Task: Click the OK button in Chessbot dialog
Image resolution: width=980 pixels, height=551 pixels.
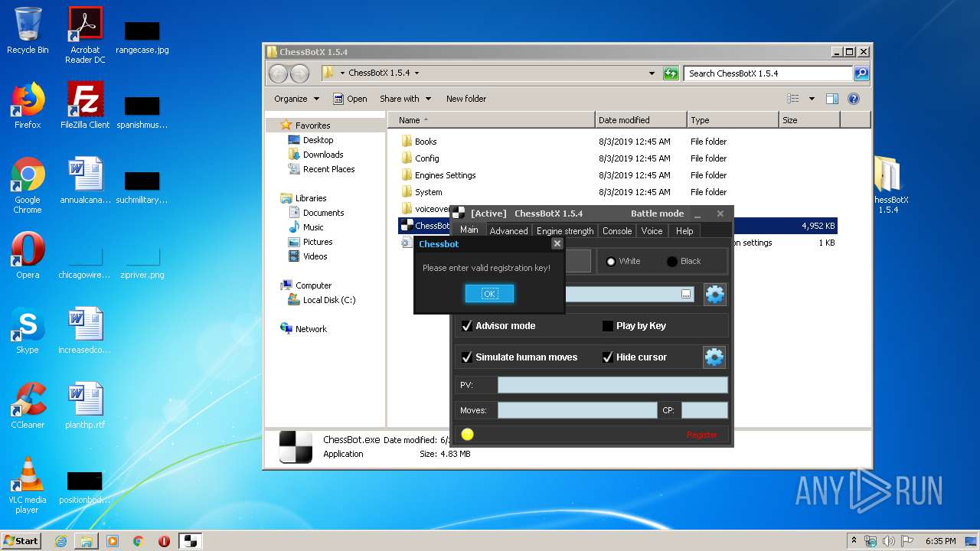Action: tap(489, 293)
